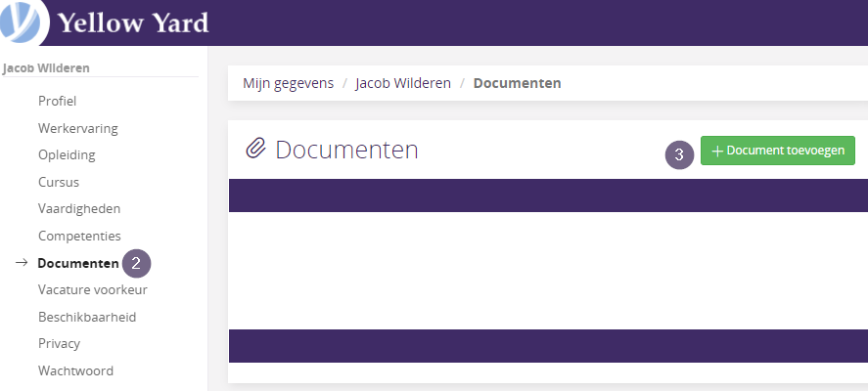Viewport: 868px width, 391px height.
Task: Click Jacob Wilderen breadcrumb link
Action: coord(403,83)
